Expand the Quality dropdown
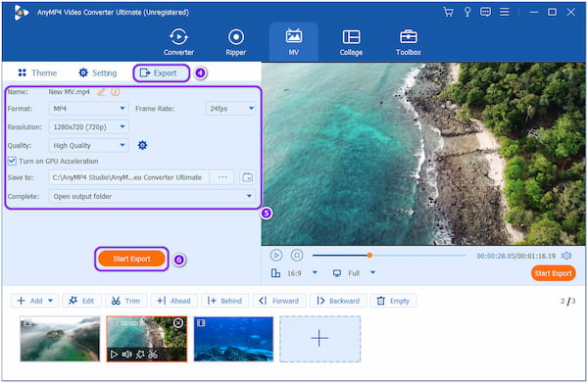 pos(88,145)
